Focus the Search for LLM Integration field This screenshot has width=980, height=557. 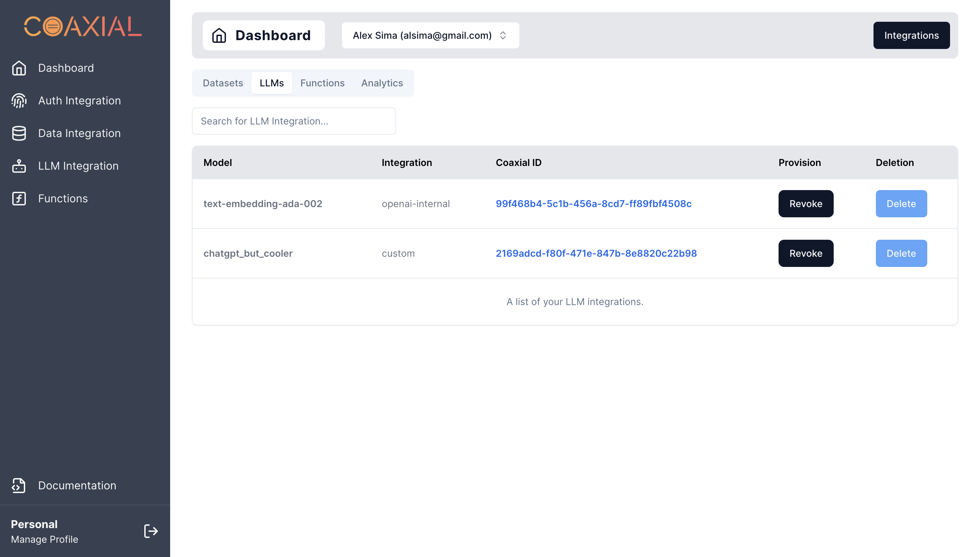(294, 121)
